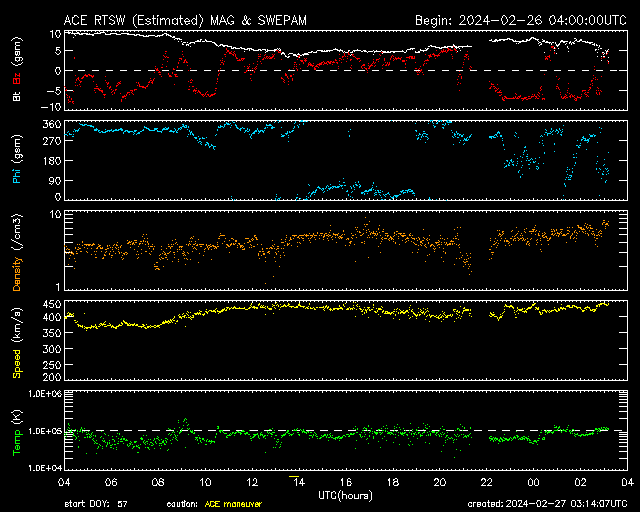Viewport: 640px width, 512px height.
Task: Click the UTC(hours) x-axis label
Action: [x=345, y=494]
